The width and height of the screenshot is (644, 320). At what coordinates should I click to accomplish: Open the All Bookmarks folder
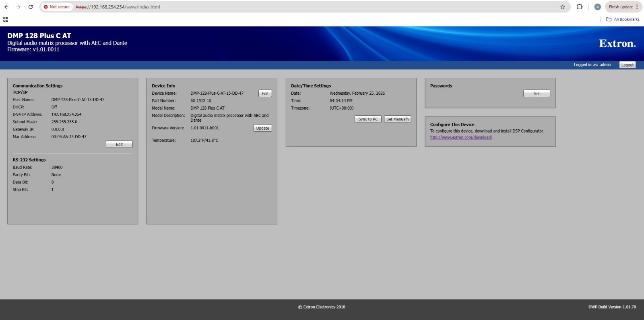[623, 19]
